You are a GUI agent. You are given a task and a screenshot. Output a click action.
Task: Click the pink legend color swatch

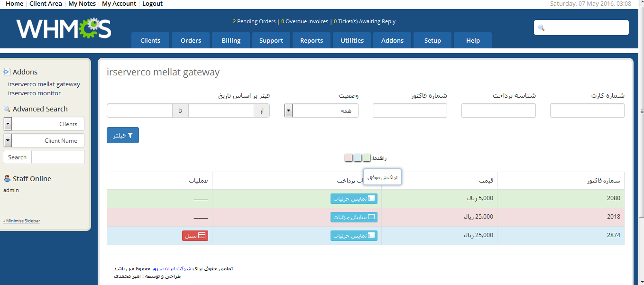[x=349, y=158]
